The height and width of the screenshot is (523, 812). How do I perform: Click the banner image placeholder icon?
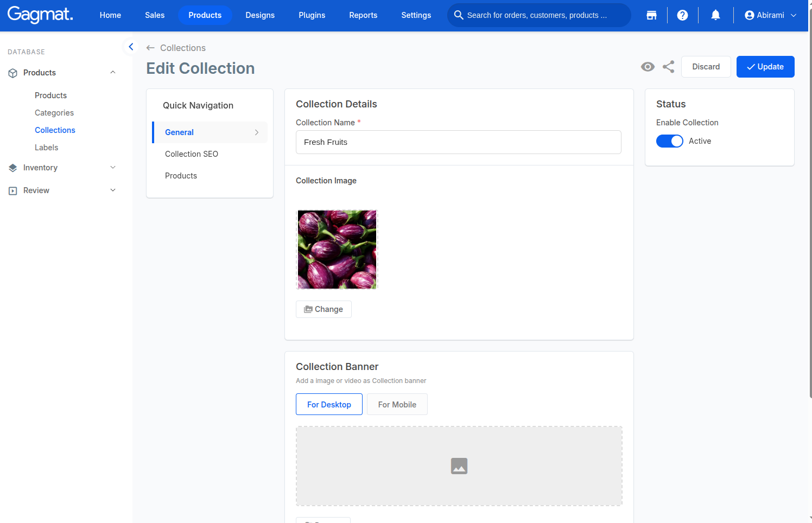[459, 466]
